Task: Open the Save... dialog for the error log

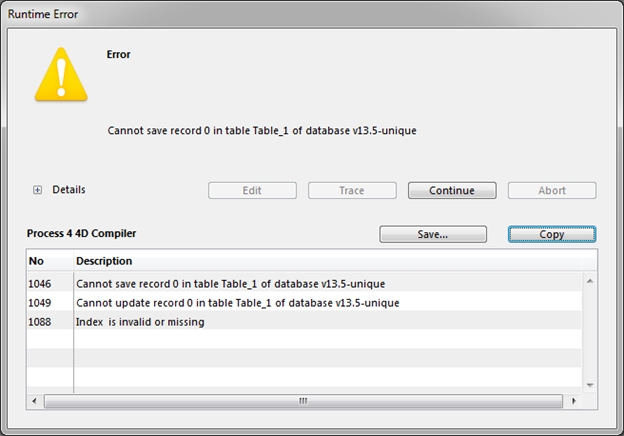Action: (x=432, y=234)
